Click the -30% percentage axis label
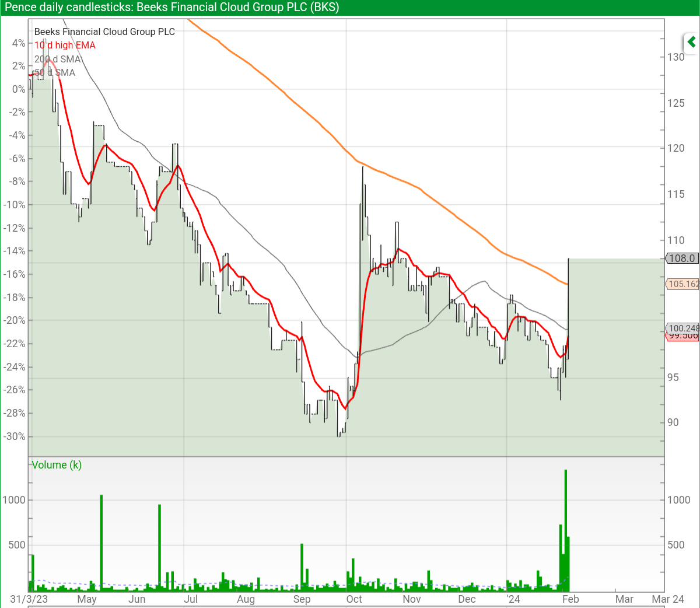Viewport: 700px width, 608px height. point(14,436)
